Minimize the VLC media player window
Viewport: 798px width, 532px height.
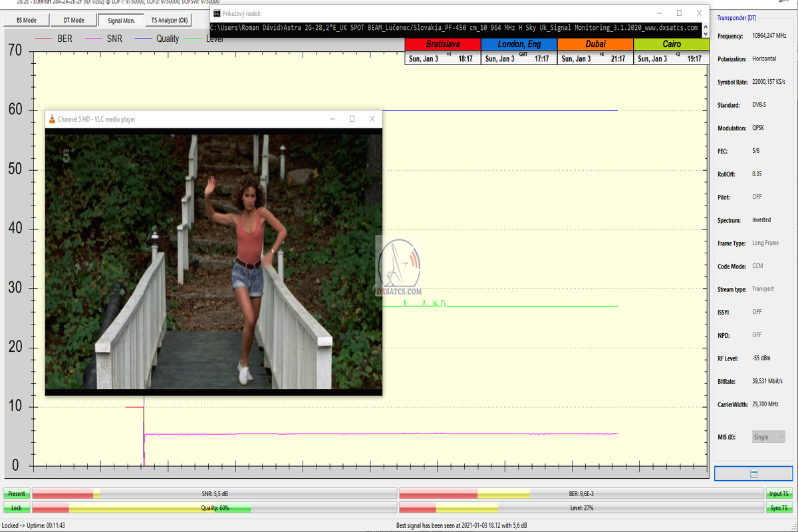[x=332, y=119]
